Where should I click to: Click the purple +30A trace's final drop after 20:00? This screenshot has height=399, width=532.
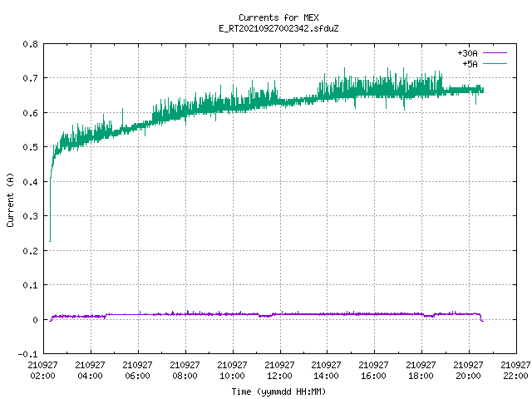tap(481, 318)
